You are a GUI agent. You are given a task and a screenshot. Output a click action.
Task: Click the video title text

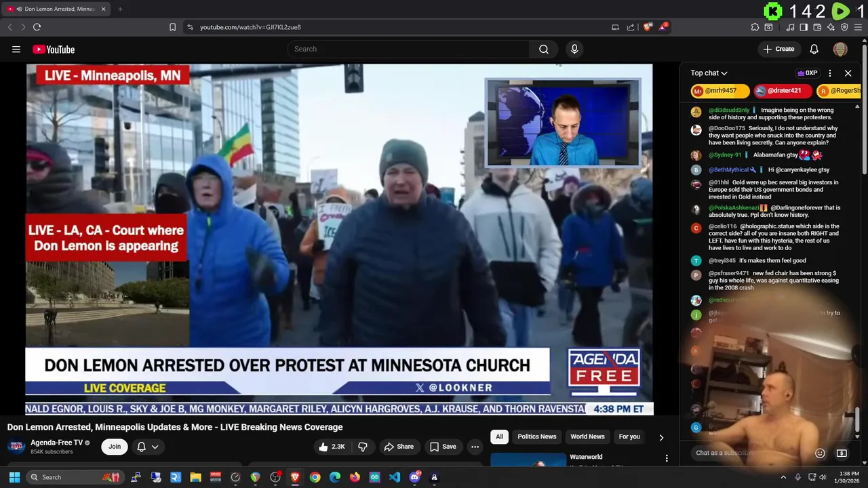click(x=175, y=427)
